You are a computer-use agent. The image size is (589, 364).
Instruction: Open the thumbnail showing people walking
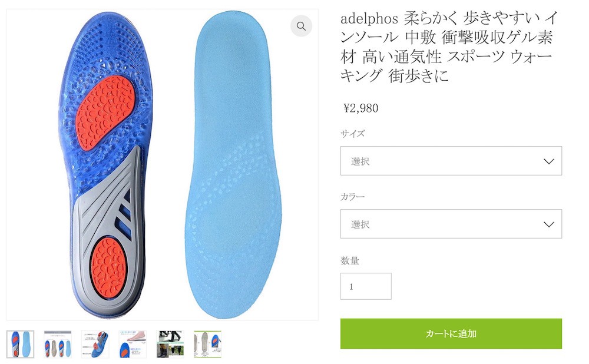(x=170, y=344)
